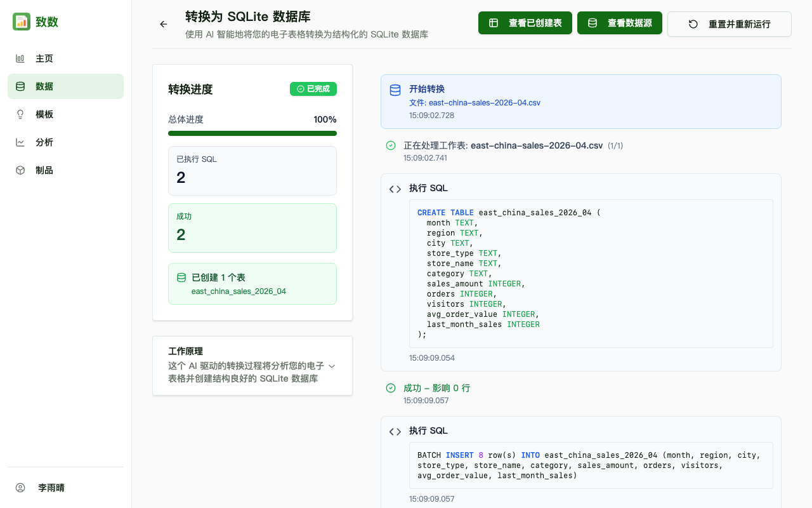
Task: Click the database icon in 查看数据源
Action: click(593, 23)
